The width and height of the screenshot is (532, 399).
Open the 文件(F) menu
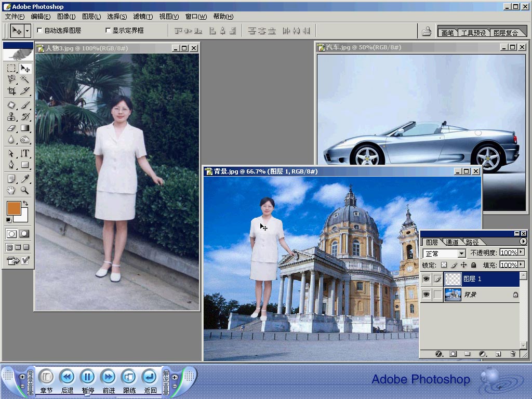point(15,16)
